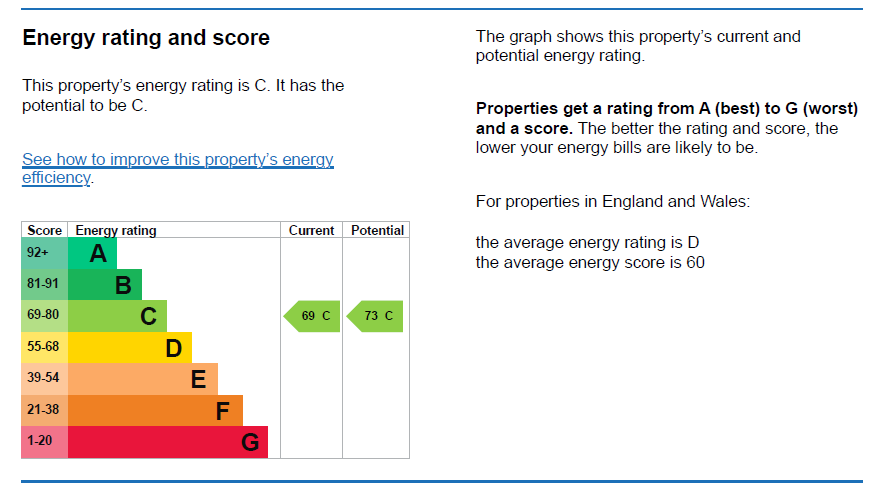Screen dimensions: 881x501
Task: Click the Score column header
Action: (x=45, y=230)
